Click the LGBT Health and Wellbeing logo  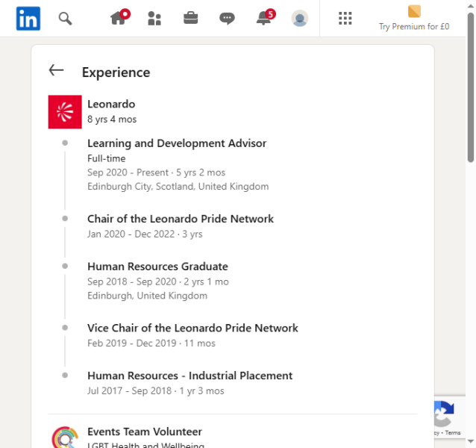click(x=65, y=438)
